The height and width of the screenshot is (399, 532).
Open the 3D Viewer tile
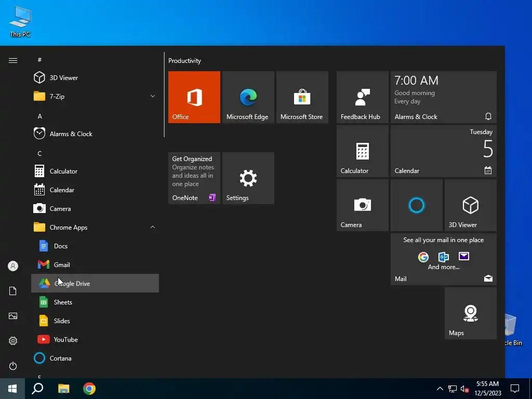pos(471,205)
